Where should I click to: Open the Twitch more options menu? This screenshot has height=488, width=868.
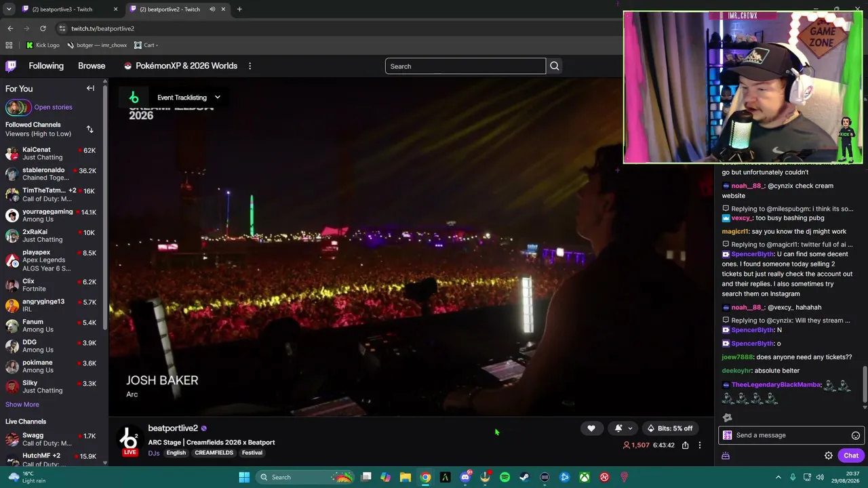pos(250,66)
